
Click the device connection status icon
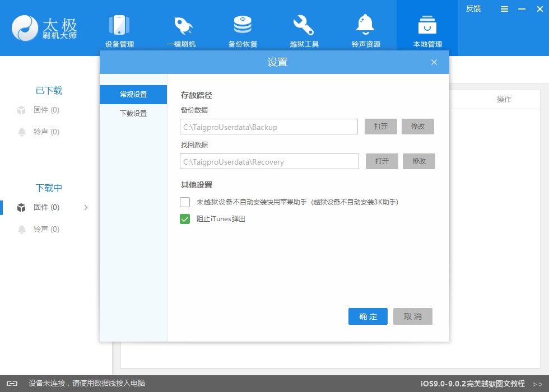click(12, 384)
